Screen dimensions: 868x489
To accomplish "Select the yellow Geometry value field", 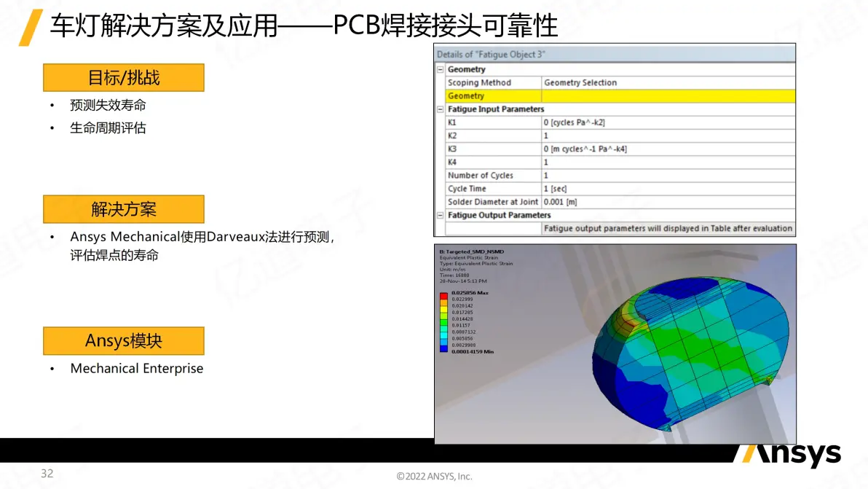I will pyautogui.click(x=668, y=95).
